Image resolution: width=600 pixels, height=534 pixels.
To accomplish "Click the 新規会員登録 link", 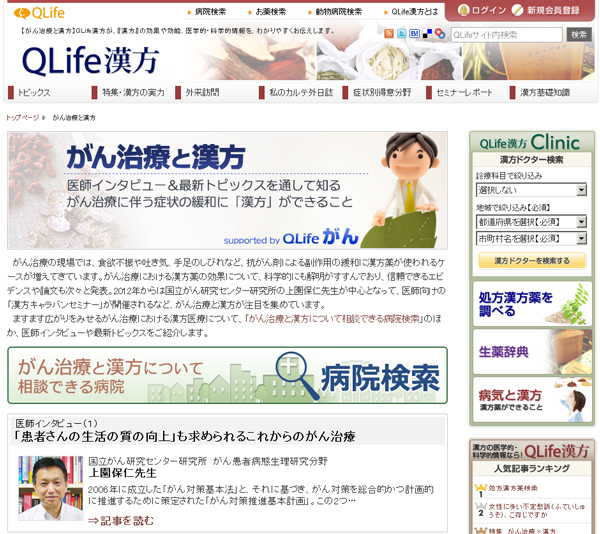I will tap(553, 10).
